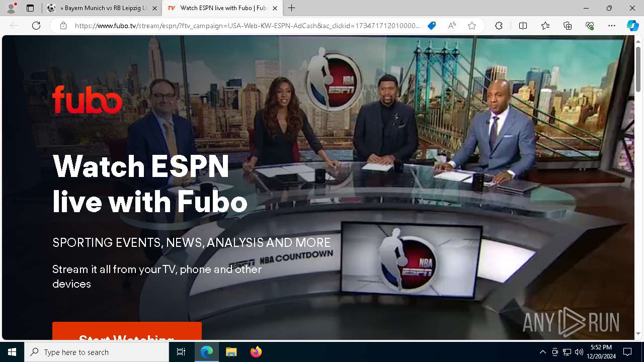This screenshot has height=362, width=644.
Task: Click the Type here to search box
Action: click(97, 352)
